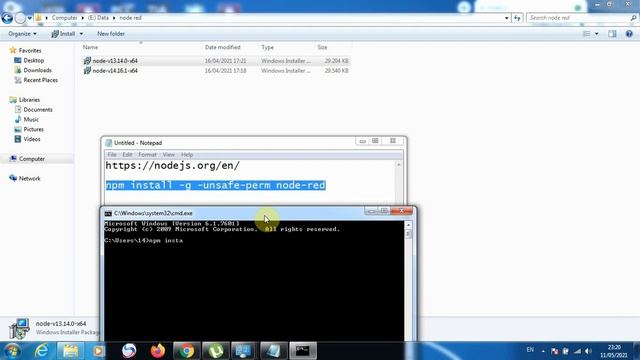Expand the Install button dropdown arrow
The image size is (640, 360).
(81, 34)
